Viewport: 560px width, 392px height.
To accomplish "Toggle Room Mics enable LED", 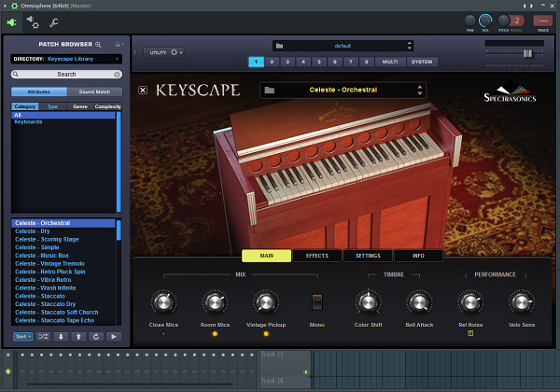I will 215,334.
